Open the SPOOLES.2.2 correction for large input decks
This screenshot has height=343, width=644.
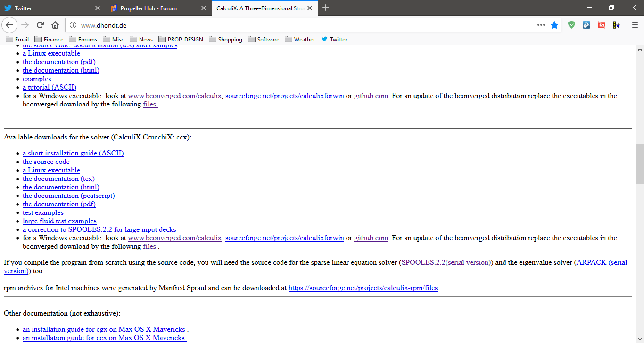click(99, 229)
